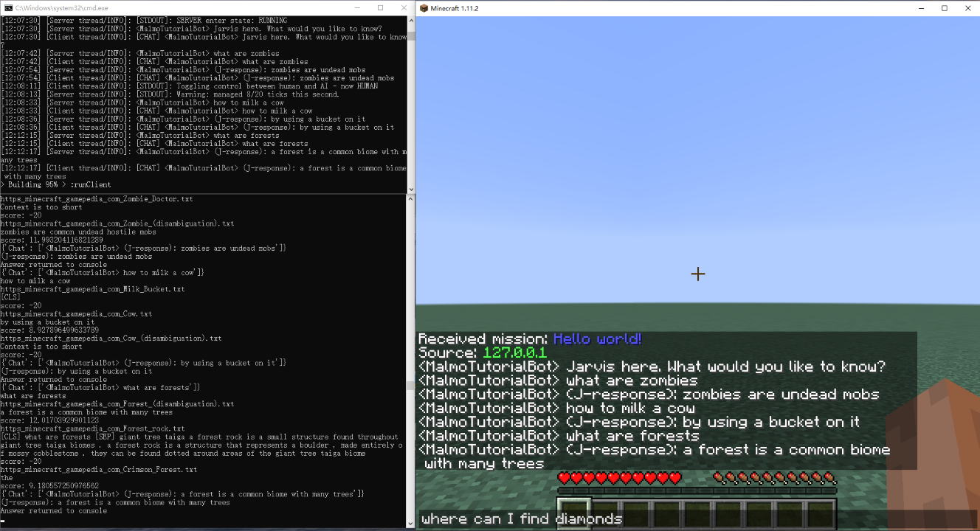Click the lower console scrollbar thumb
This screenshot has height=531, width=980.
pos(411,386)
